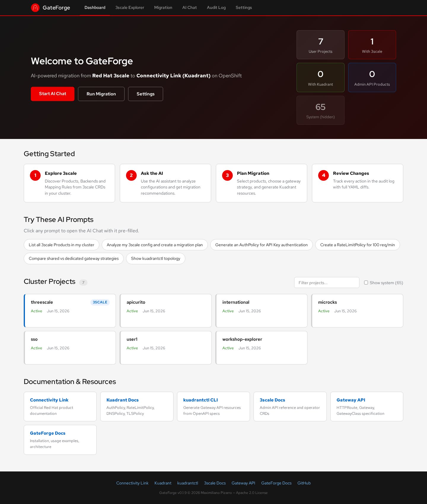Screen dimensions: 427x504
Task: Open the kuadrantctl CLI resource card
Action: 213,407
